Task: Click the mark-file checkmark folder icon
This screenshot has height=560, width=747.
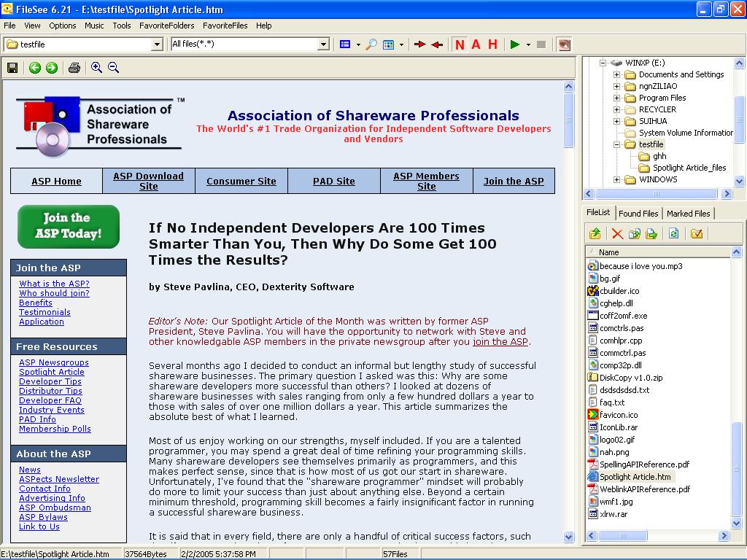Action: (x=696, y=233)
